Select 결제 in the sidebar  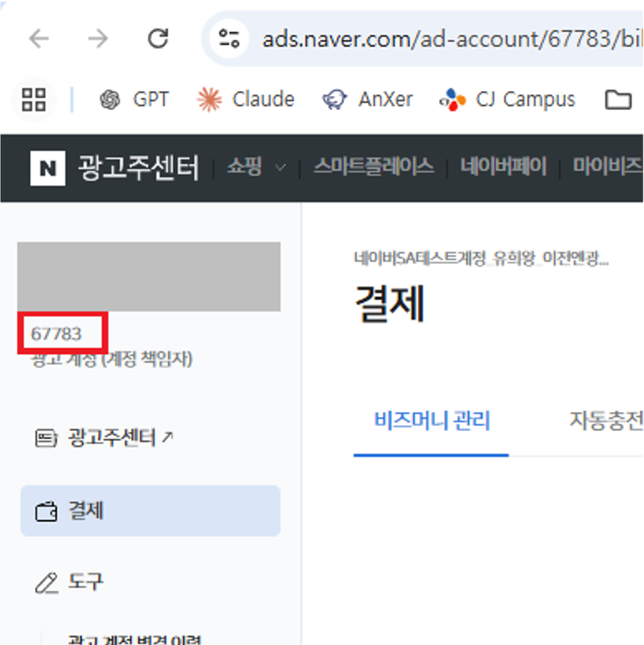click(150, 511)
